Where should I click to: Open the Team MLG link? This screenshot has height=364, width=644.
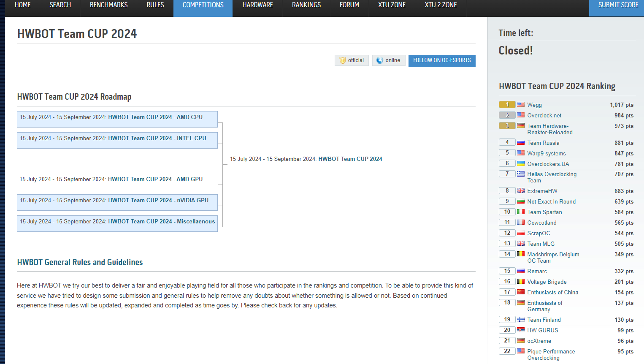point(541,244)
